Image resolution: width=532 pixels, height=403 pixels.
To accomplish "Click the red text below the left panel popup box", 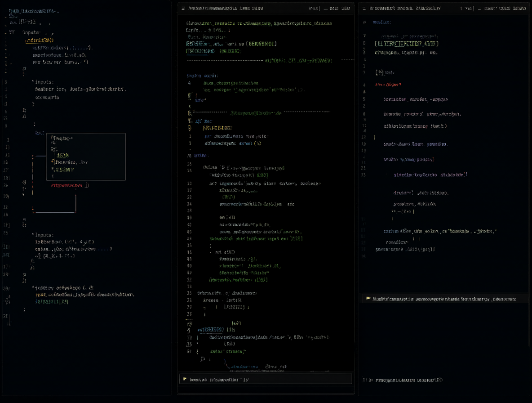I will tap(70, 185).
